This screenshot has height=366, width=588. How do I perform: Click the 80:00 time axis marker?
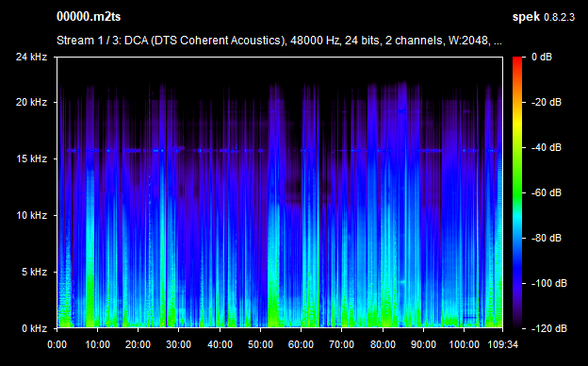[383, 344]
